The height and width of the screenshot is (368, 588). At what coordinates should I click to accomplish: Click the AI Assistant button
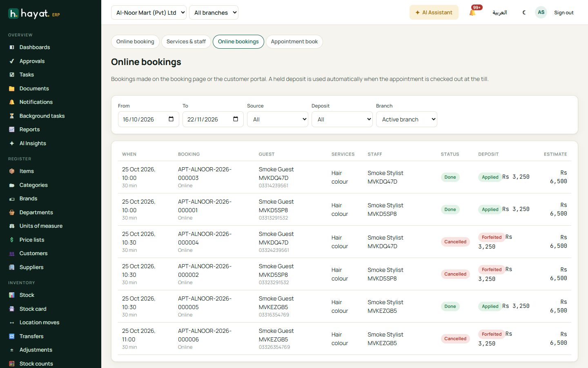click(434, 13)
